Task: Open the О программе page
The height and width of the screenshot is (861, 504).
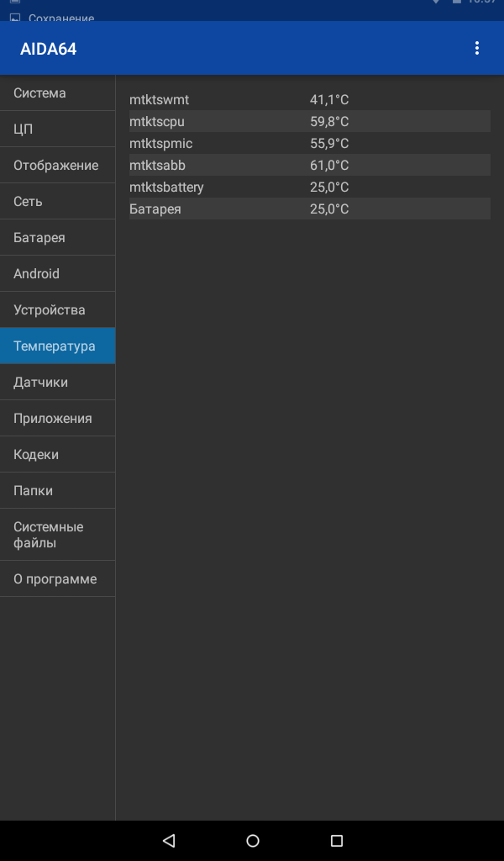Action: 58,578
